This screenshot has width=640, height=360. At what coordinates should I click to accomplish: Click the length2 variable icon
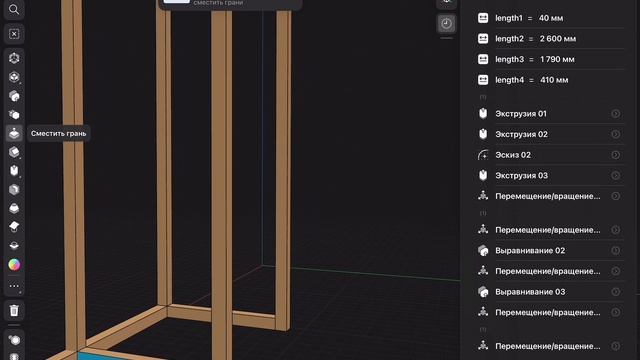[483, 39]
